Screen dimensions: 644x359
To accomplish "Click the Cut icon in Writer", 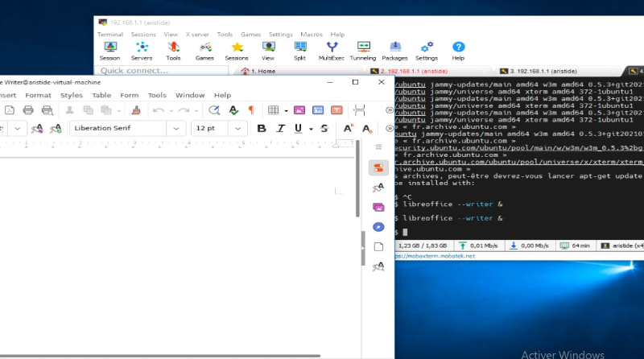I will coord(70,110).
